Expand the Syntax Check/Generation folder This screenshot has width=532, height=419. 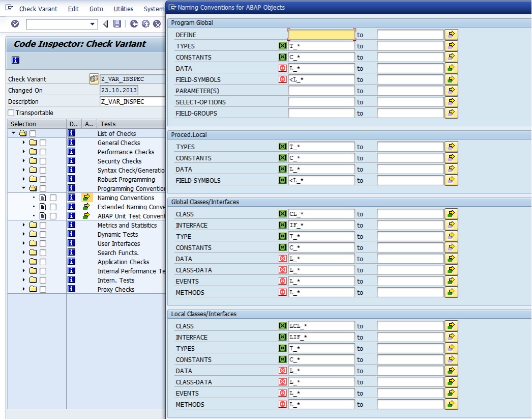tap(23, 170)
